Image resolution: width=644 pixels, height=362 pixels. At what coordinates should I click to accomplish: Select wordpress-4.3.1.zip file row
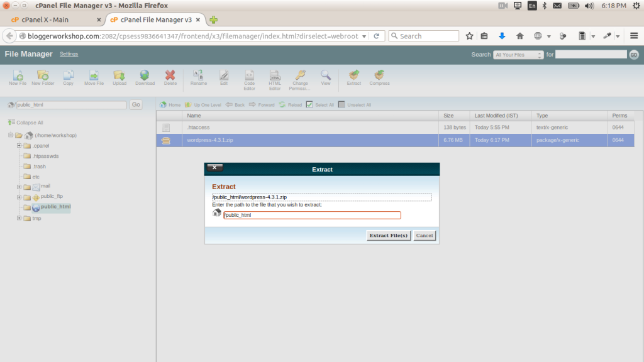[395, 140]
